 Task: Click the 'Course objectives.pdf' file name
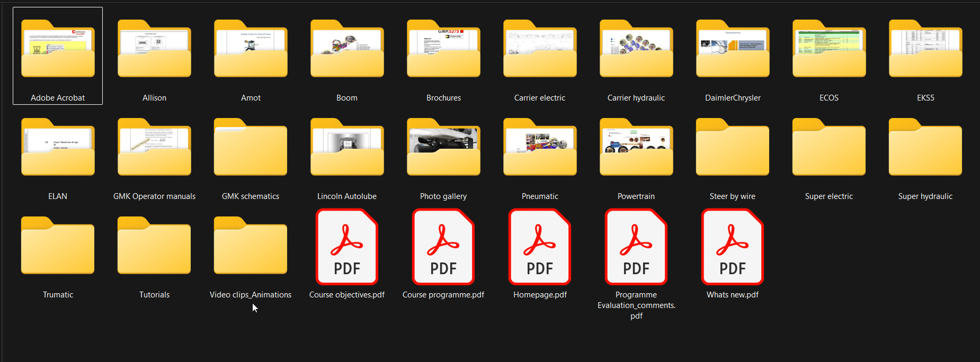click(x=347, y=295)
